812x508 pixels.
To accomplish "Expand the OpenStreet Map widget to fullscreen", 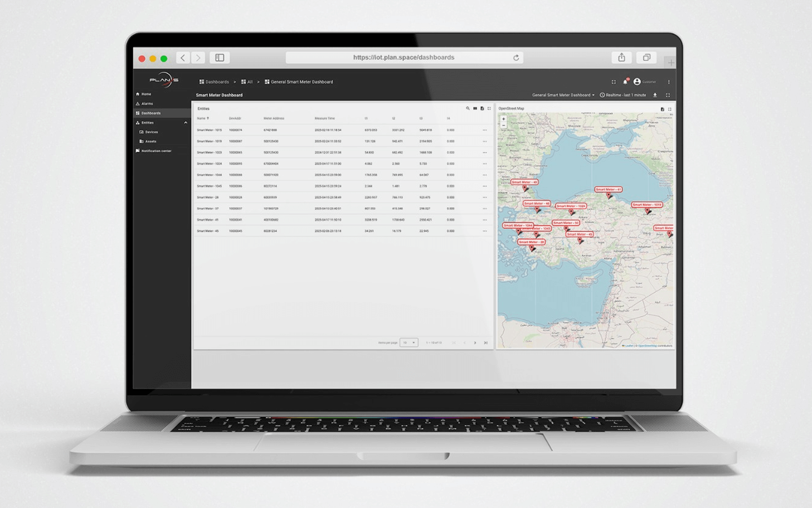I will [x=670, y=109].
